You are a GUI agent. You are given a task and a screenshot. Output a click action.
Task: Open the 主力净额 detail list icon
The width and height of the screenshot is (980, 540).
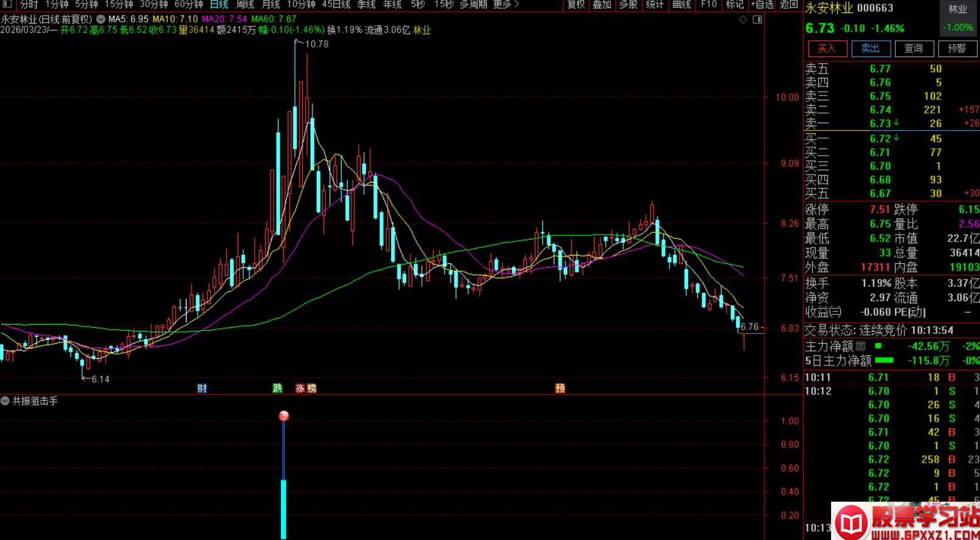[x=860, y=346]
